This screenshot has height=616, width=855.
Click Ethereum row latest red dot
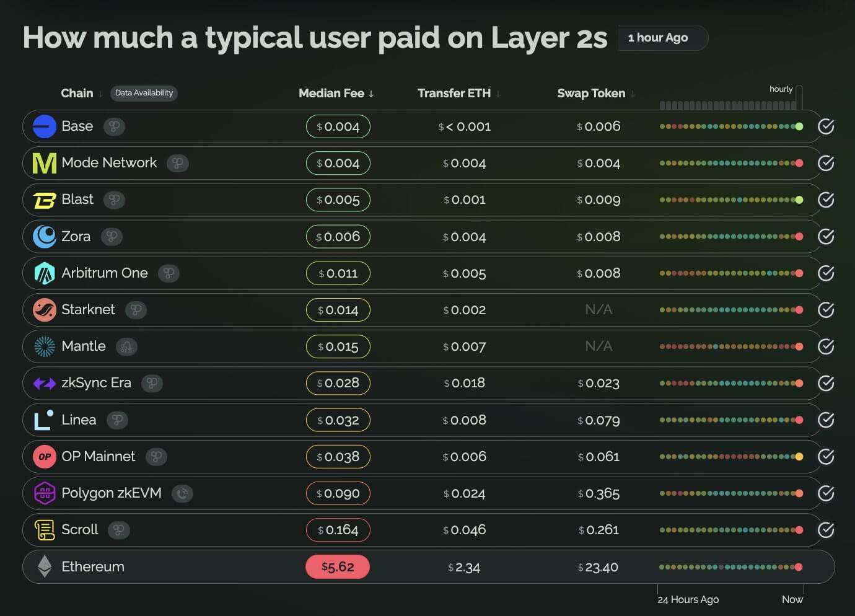799,567
